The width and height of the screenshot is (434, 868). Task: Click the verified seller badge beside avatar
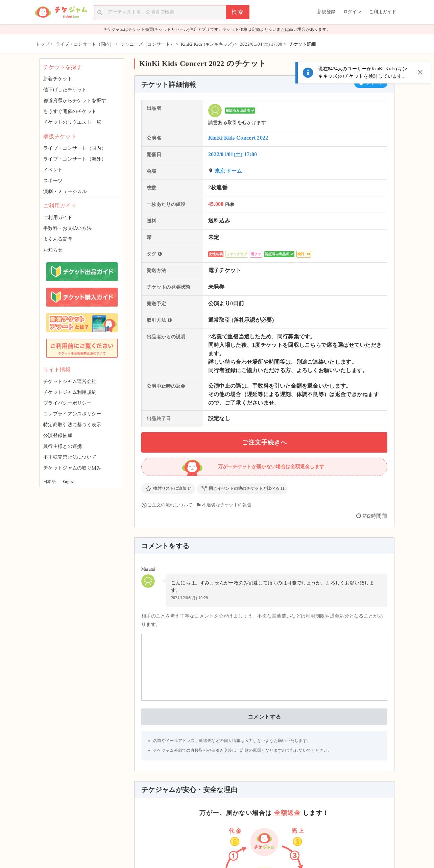pyautogui.click(x=240, y=111)
